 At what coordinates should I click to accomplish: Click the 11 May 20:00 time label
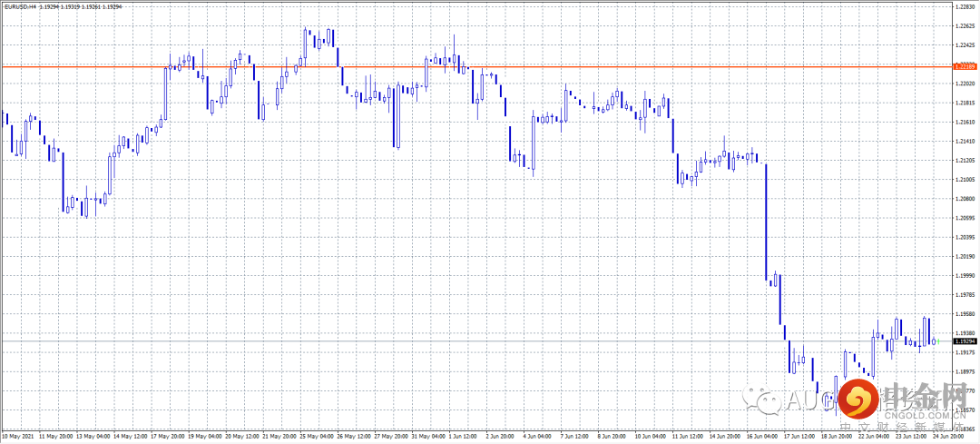[x=55, y=436]
